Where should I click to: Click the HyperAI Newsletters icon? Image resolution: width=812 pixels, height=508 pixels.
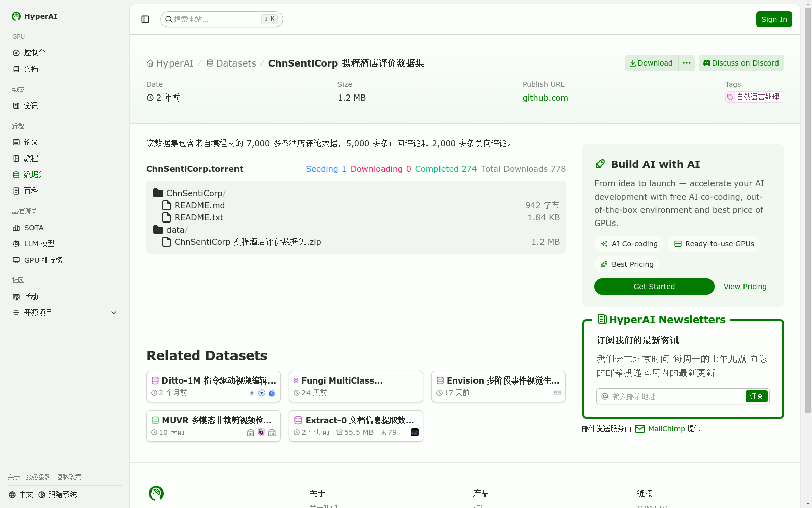coord(602,320)
